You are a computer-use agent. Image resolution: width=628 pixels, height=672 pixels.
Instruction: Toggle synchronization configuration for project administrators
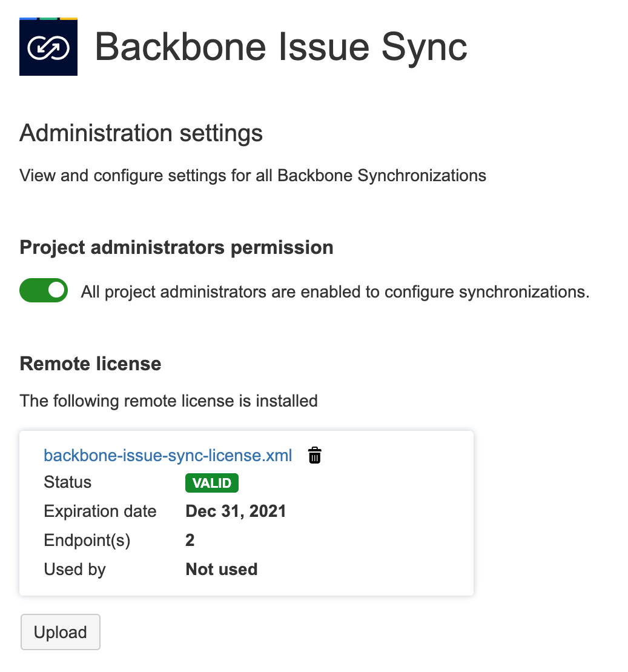43,290
